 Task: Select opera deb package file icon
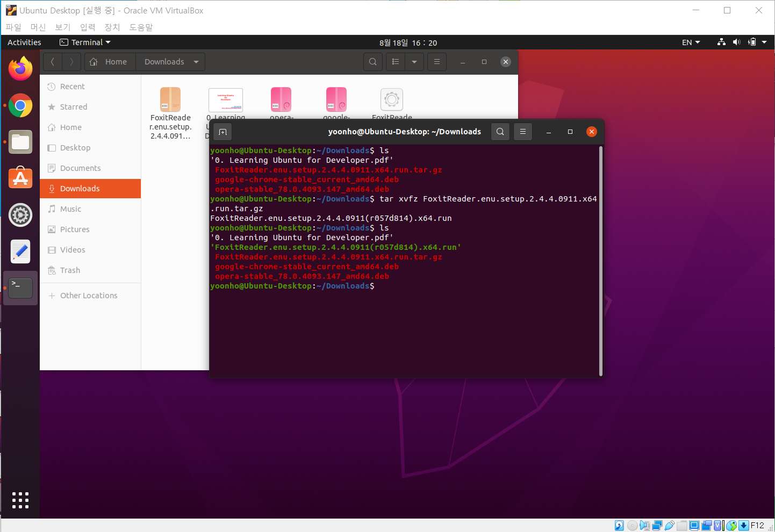click(281, 99)
